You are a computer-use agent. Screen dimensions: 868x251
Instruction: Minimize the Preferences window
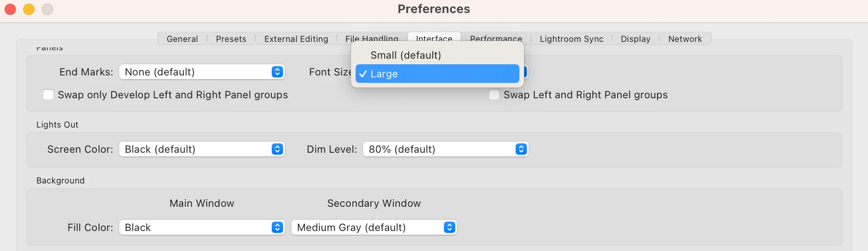pyautogui.click(x=29, y=9)
